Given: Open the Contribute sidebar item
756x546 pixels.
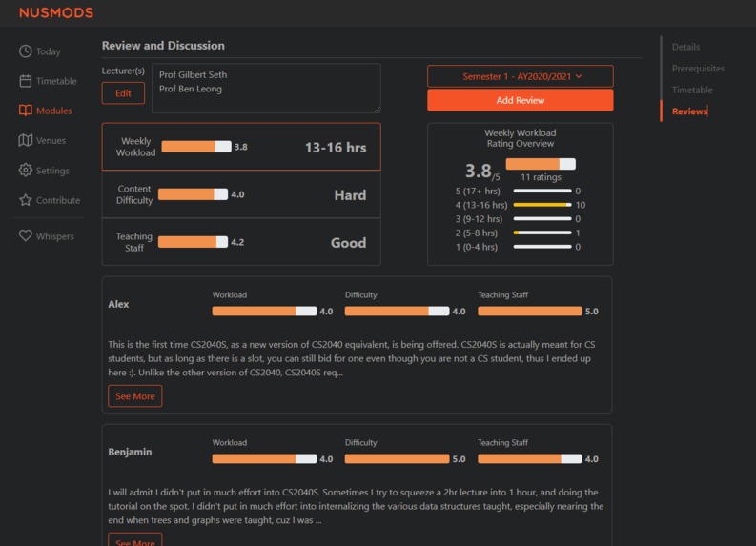Looking at the screenshot, I should coord(50,200).
